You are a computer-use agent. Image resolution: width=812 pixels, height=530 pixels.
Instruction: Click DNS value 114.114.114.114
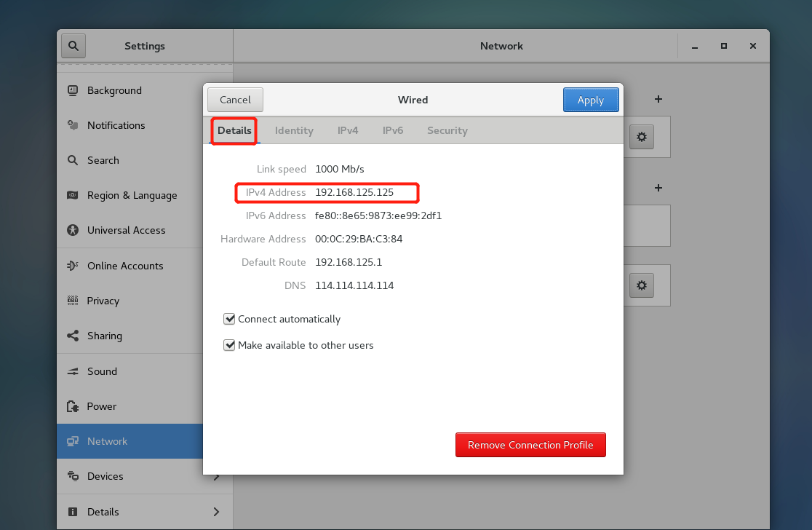[354, 285]
